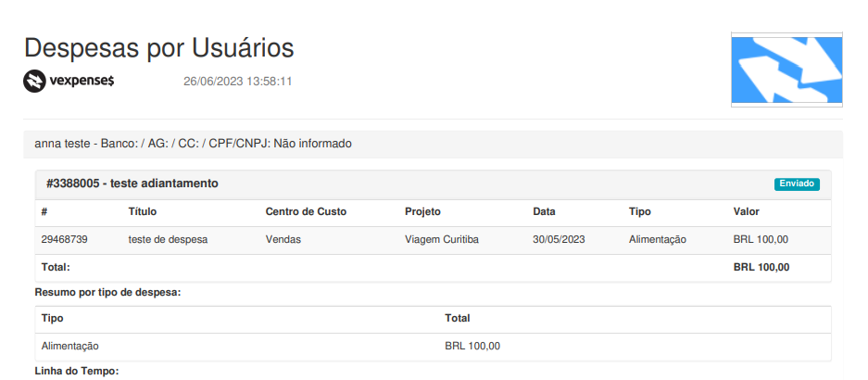Click the Título column header

[x=143, y=211]
